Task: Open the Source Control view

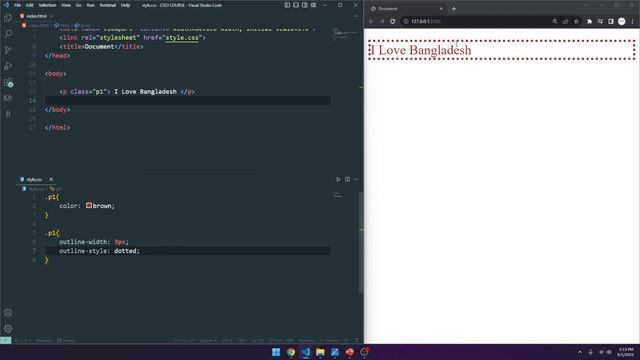Action: coord(8,50)
